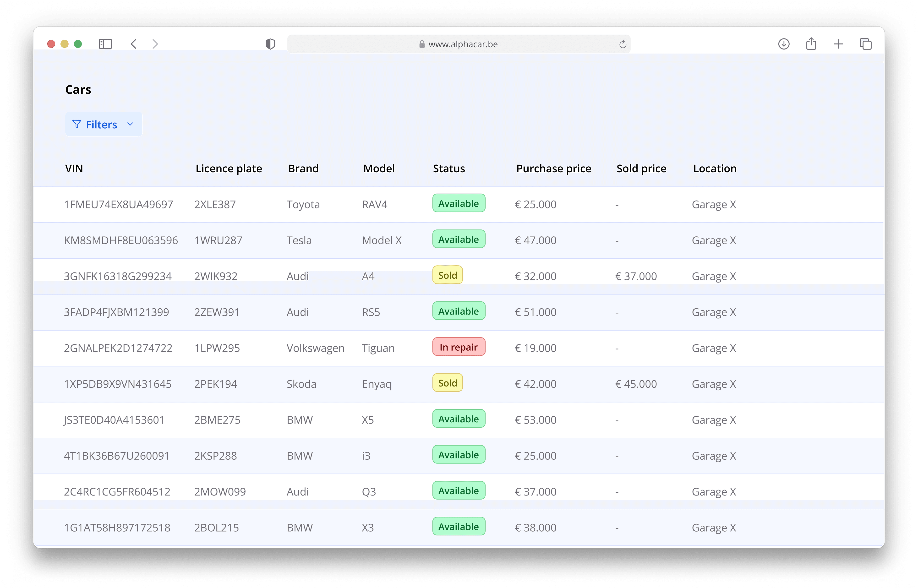Click purchase price € 47.000
The image size is (918, 588).
click(x=535, y=240)
